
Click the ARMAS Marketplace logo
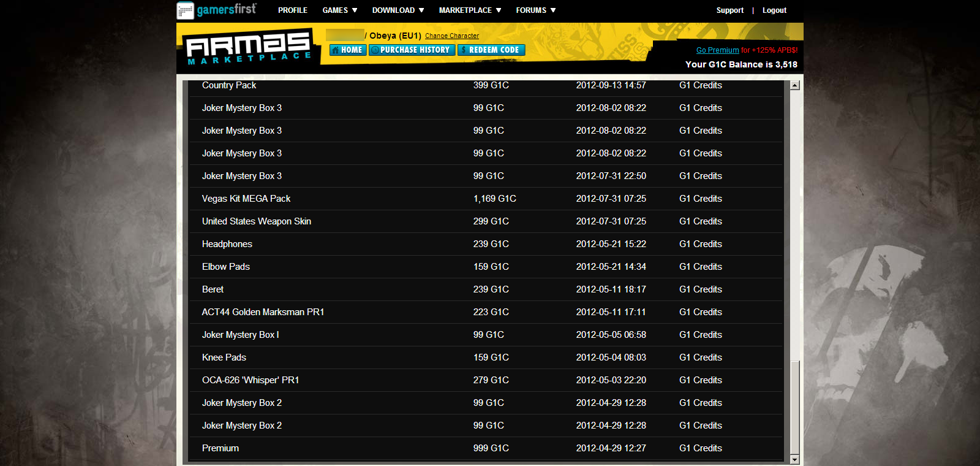coord(248,48)
